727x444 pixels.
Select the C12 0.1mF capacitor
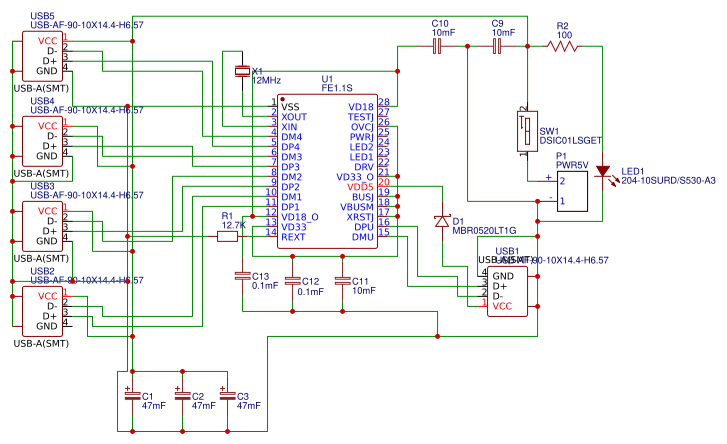point(293,281)
